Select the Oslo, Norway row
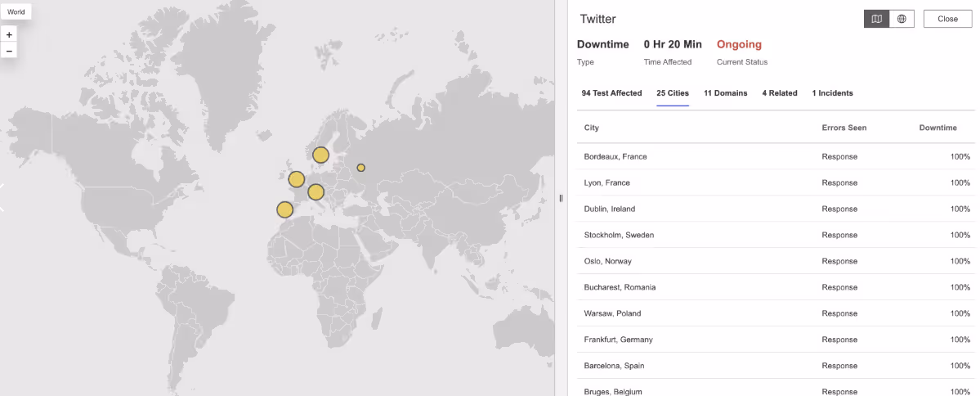This screenshot has height=396, width=980. [776, 261]
